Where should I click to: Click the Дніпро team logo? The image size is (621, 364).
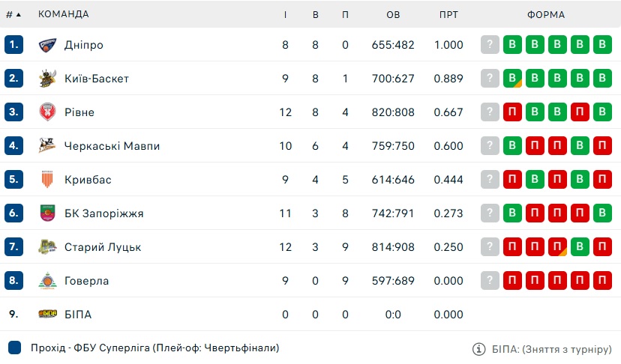point(47,45)
